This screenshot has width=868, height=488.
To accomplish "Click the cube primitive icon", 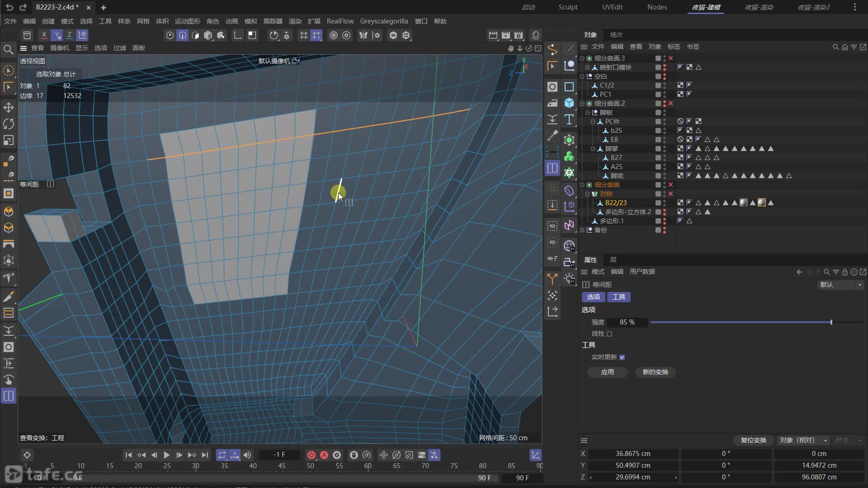I will click(569, 103).
